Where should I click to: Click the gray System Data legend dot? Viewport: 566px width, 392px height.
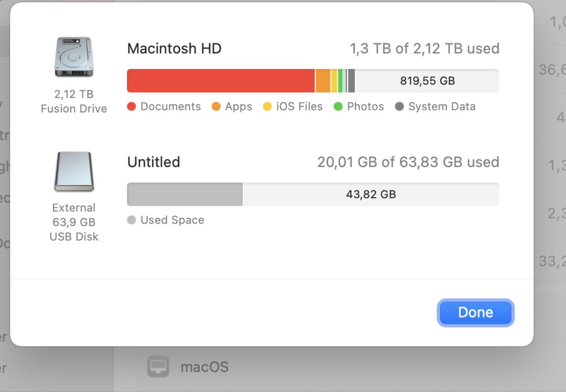coord(400,107)
